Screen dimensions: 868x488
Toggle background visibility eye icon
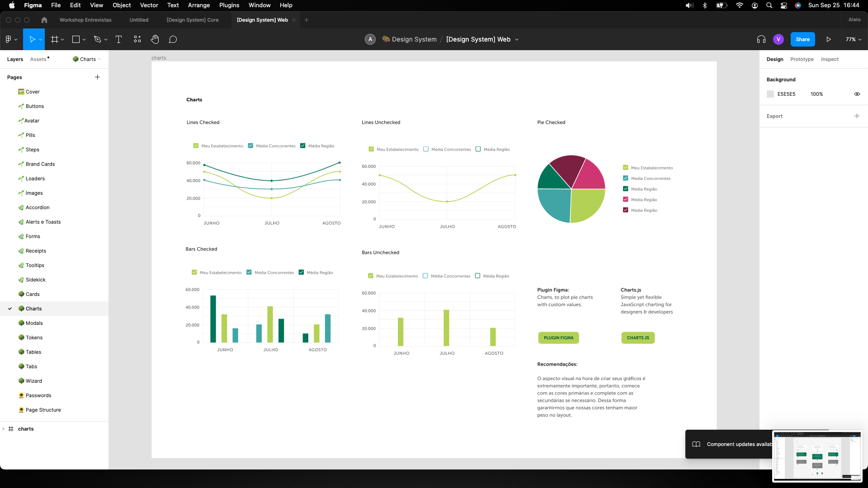click(x=857, y=94)
